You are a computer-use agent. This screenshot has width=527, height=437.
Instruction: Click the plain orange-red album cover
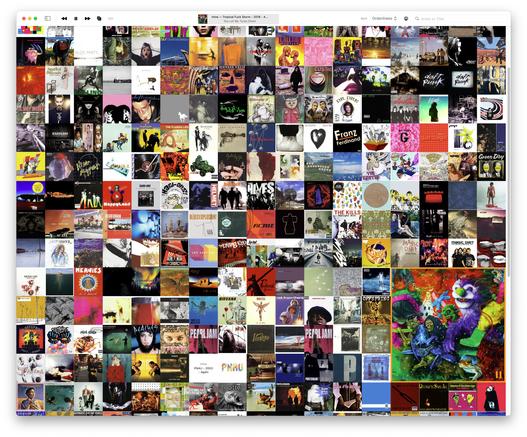pyautogui.click(x=434, y=138)
